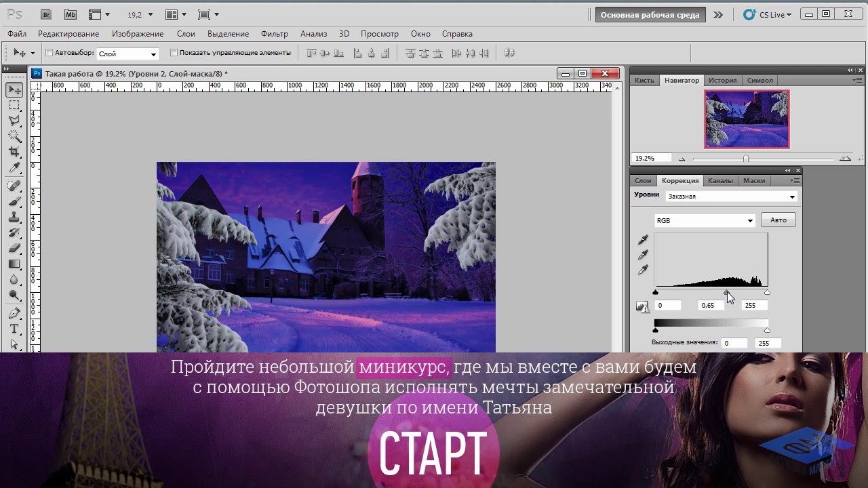Click the Auto-Align layers icon

click(510, 53)
